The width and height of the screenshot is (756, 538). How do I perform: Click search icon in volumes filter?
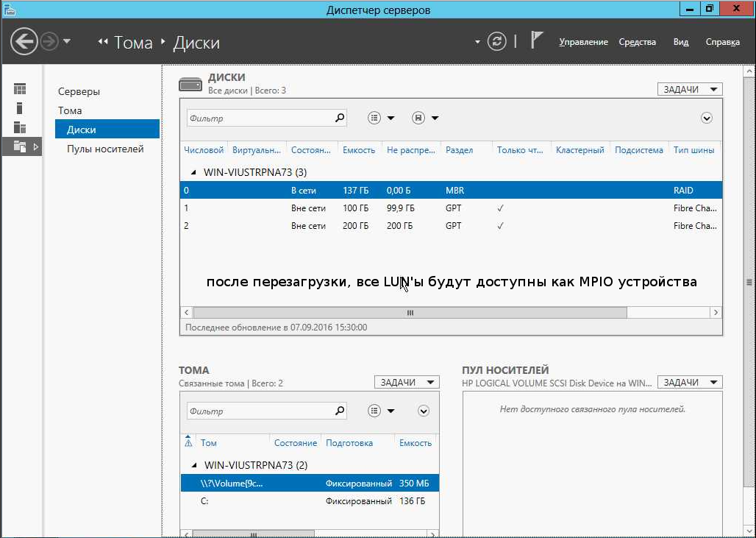coord(340,410)
